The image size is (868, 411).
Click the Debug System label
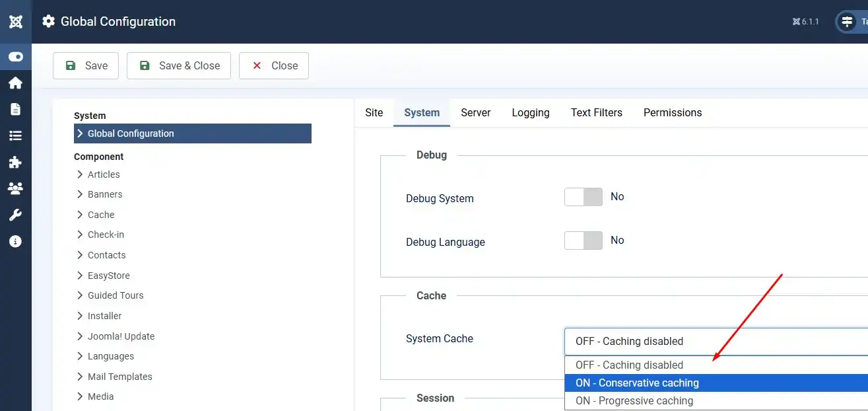440,198
